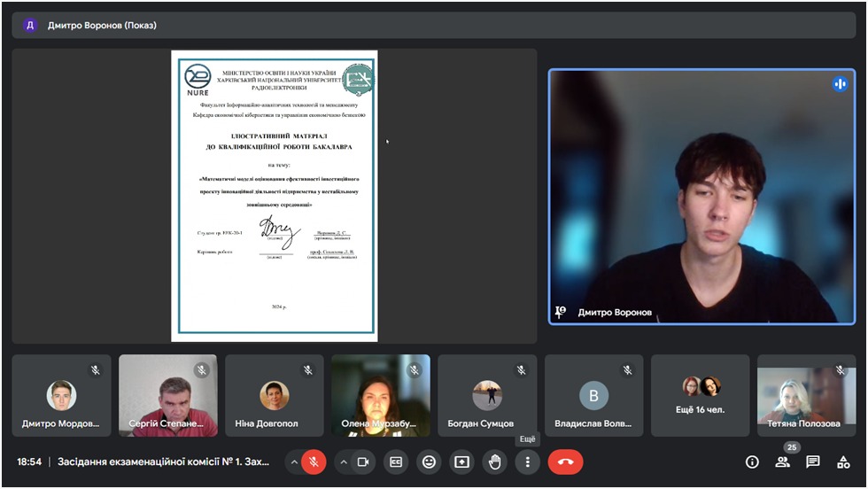Image resolution: width=868 pixels, height=489 pixels.
Task: Open the chat panel
Action: click(x=813, y=462)
